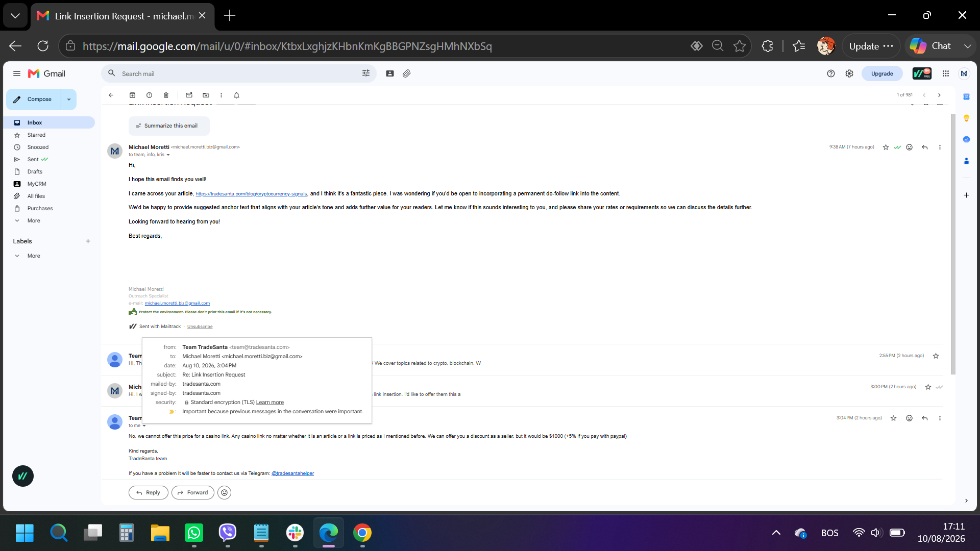Screen dimensions: 980x551
Task: Toggle details arrow next to 'to me'
Action: 144,426
